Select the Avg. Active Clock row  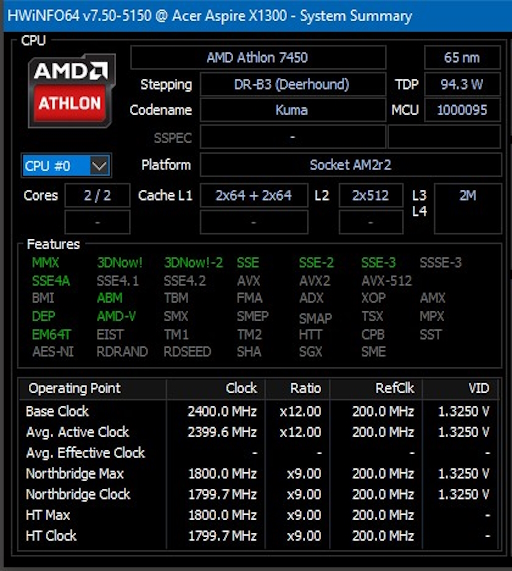pyautogui.click(x=259, y=432)
